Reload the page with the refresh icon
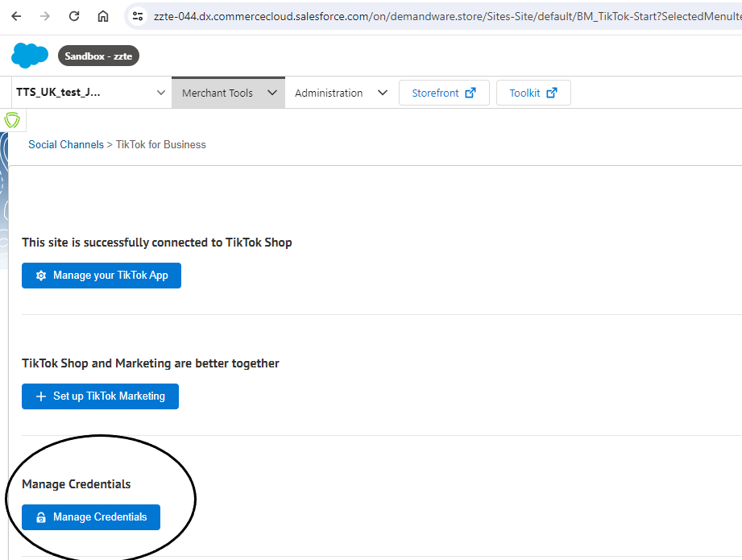 point(74,16)
